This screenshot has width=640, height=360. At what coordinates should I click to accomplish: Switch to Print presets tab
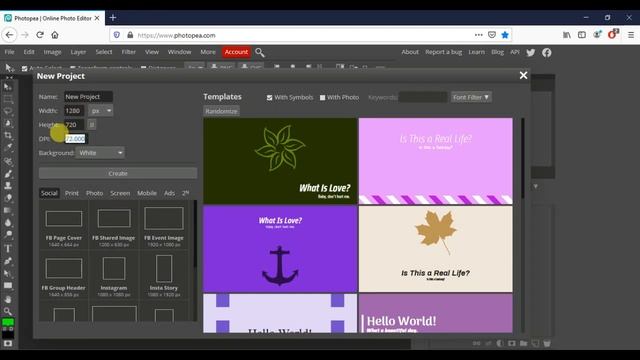click(72, 193)
